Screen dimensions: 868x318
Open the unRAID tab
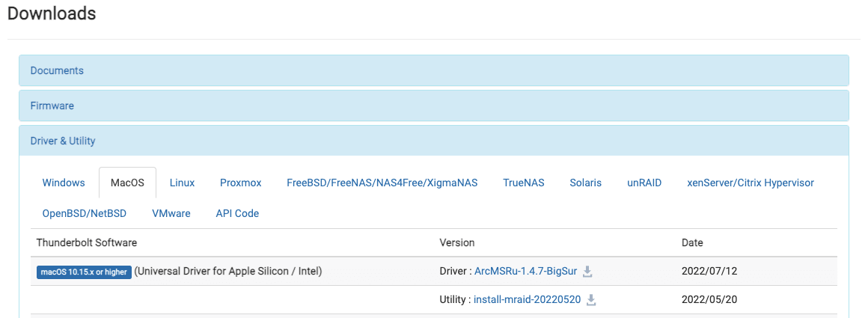(x=644, y=183)
